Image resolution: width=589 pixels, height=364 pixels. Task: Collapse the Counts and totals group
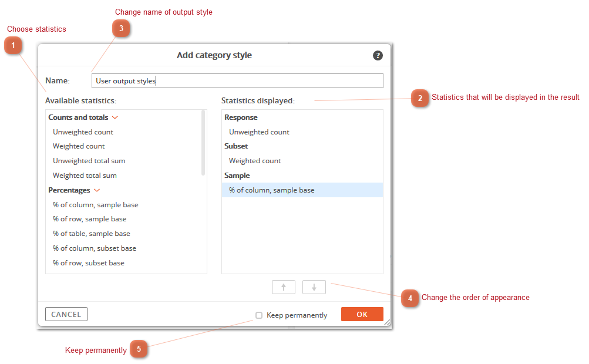point(115,117)
